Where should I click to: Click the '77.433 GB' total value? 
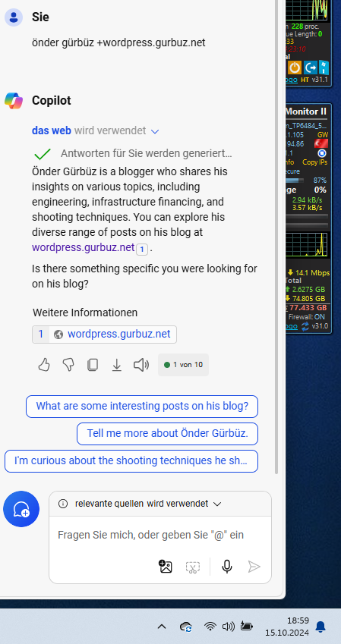(308, 308)
